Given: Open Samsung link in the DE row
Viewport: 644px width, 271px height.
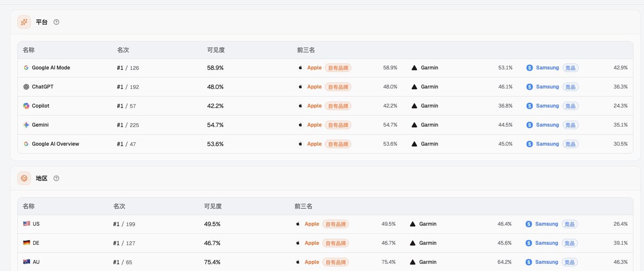Looking at the screenshot, I should 547,243.
